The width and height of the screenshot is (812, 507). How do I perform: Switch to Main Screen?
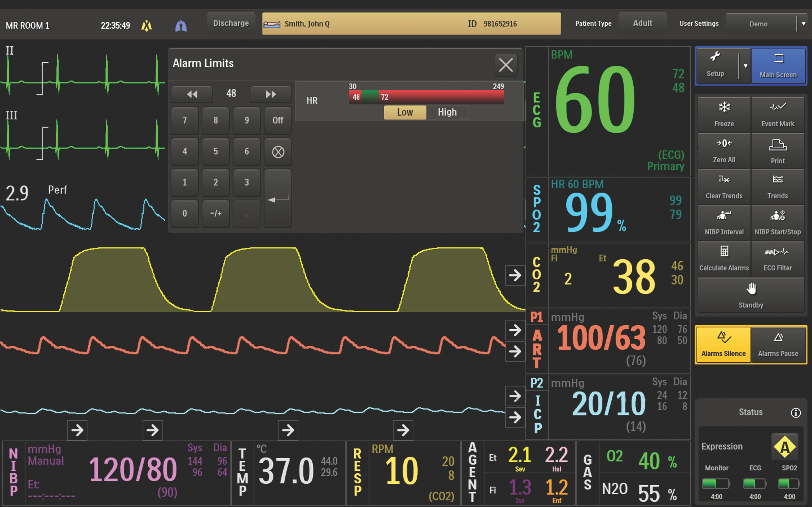[x=778, y=66]
